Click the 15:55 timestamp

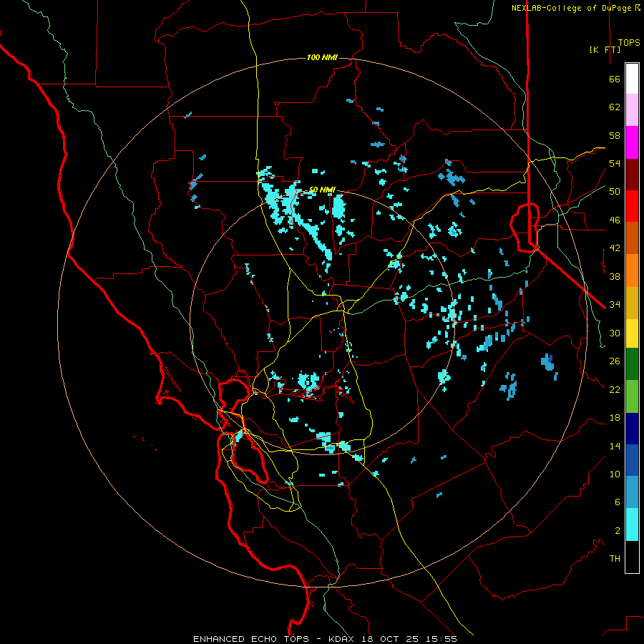(x=441, y=639)
